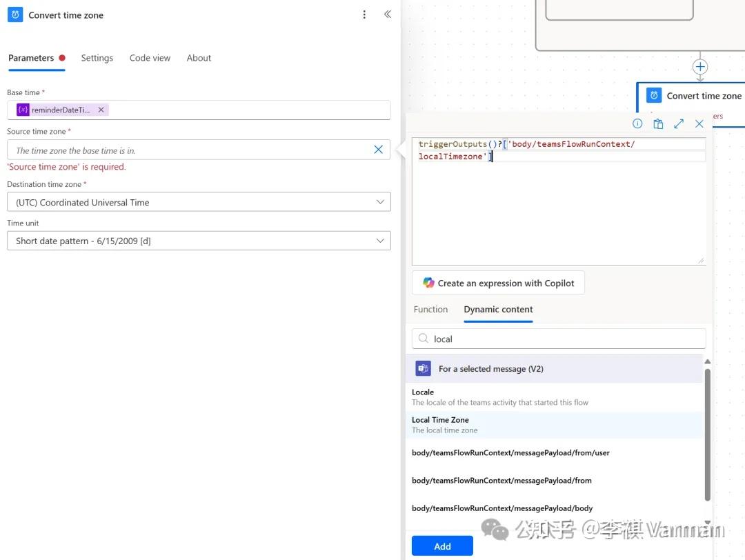Select the Locale dynamic content item
This screenshot has width=745, height=560.
tap(554, 397)
